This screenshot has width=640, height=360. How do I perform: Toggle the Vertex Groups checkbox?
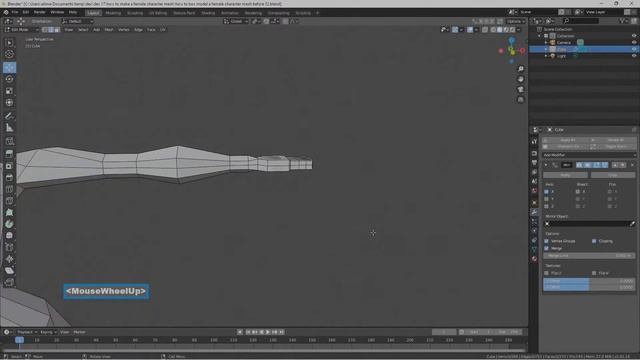[547, 241]
